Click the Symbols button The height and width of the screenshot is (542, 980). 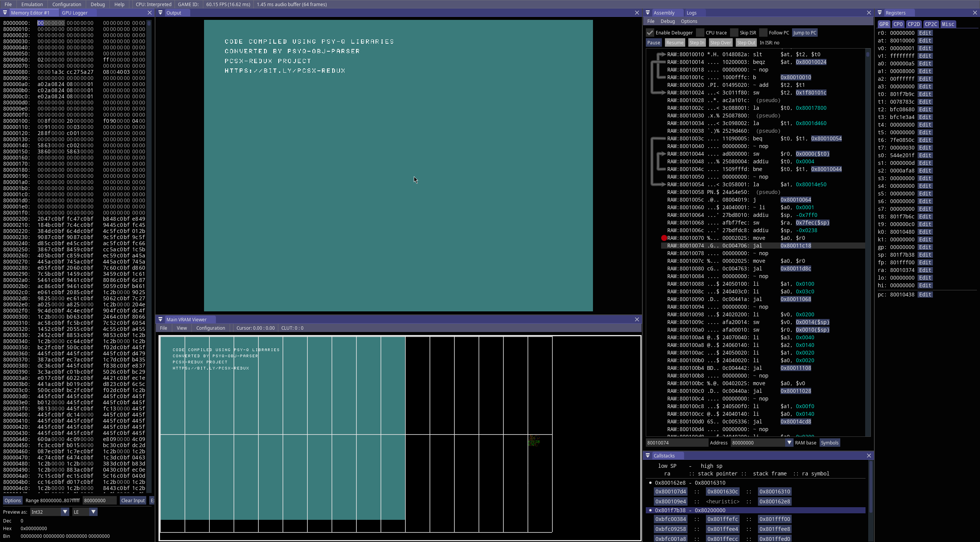pos(830,443)
